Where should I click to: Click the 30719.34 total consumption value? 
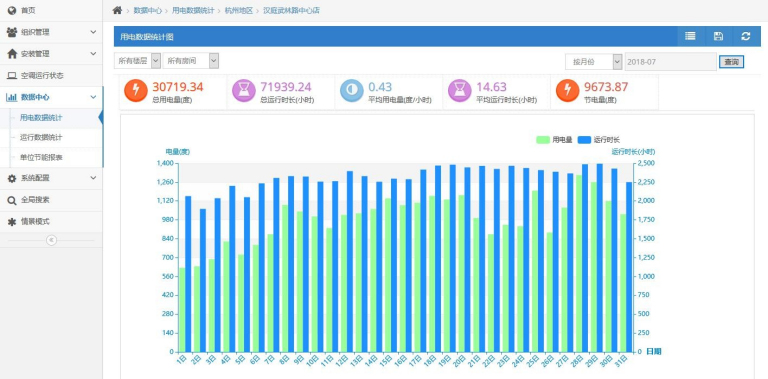177,87
